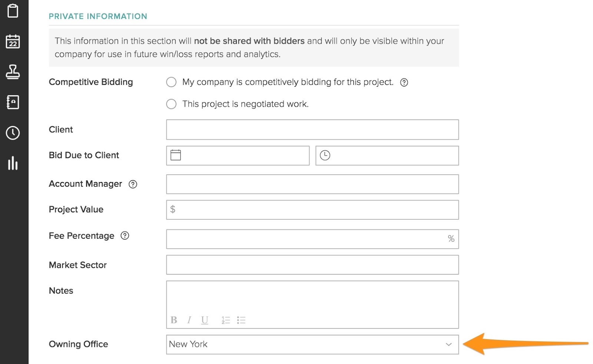Select the negotiated work radio option

point(171,104)
